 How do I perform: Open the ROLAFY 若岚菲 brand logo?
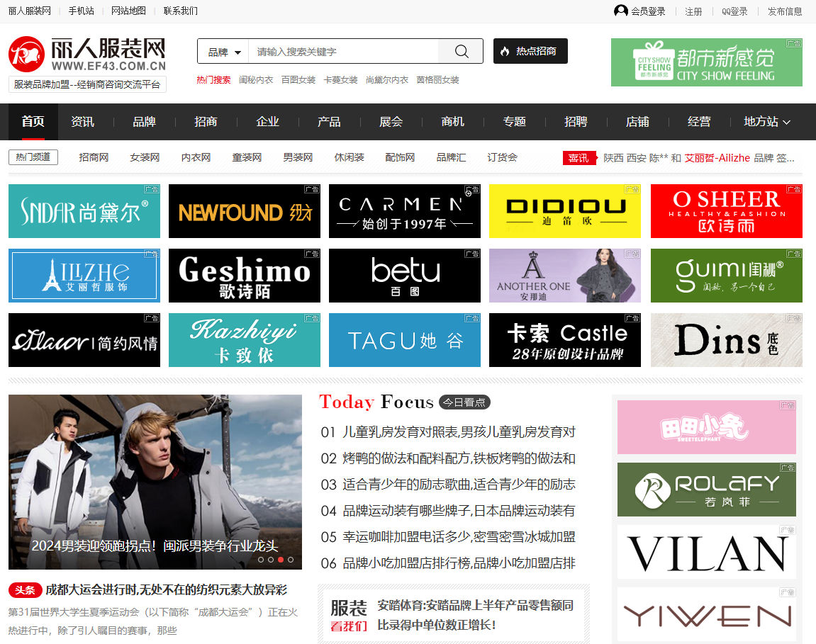[707, 490]
